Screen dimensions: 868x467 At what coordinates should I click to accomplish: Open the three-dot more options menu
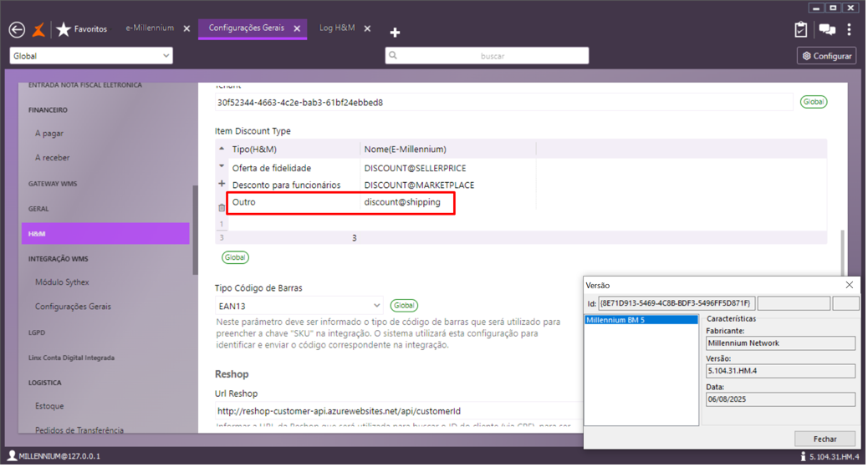coord(849,30)
